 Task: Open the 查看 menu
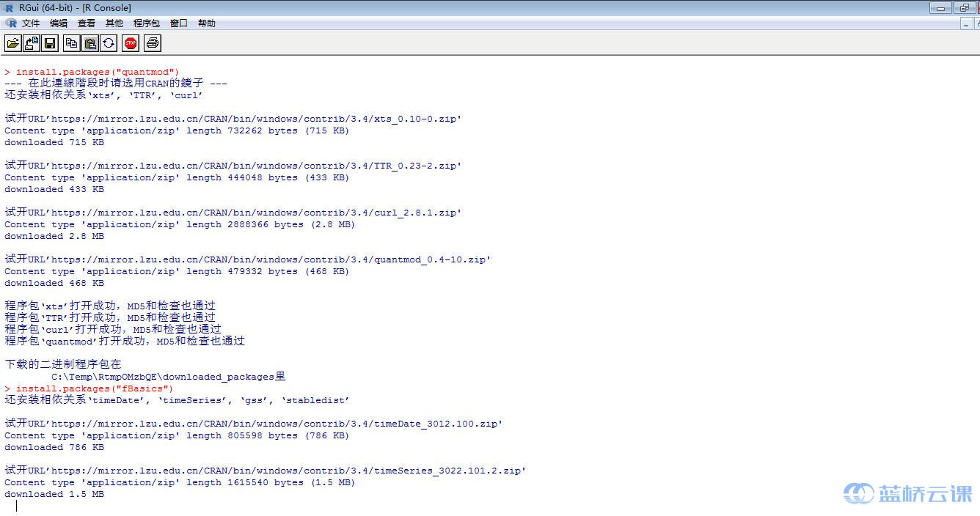coord(87,23)
